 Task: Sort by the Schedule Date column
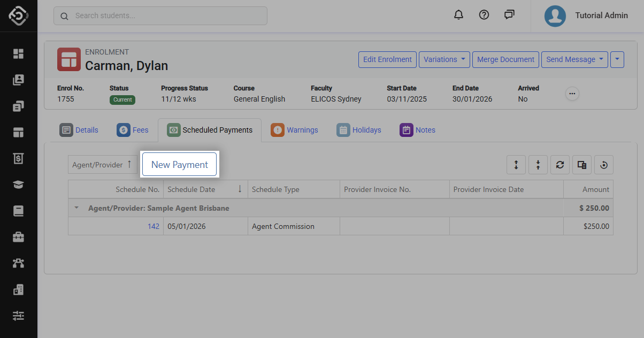[x=191, y=189]
